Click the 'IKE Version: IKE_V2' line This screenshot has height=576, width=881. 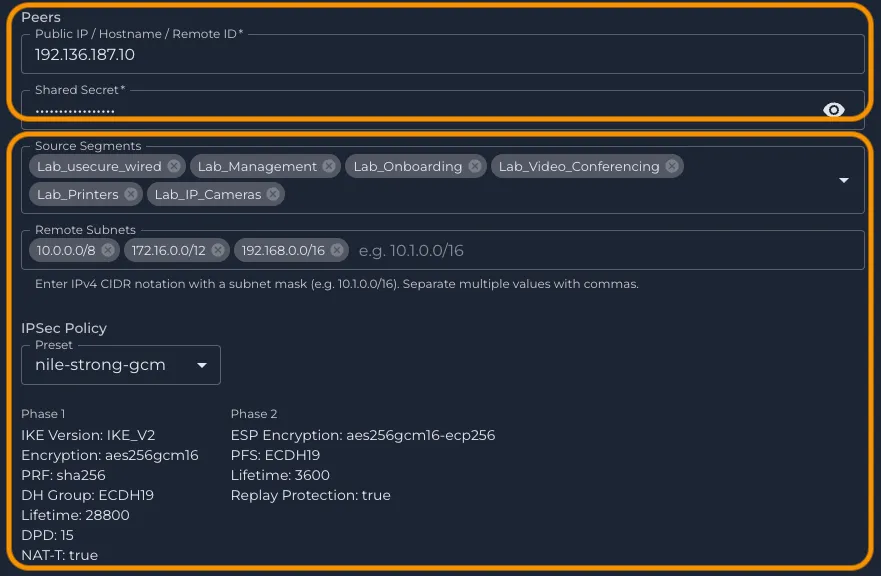[88, 435]
